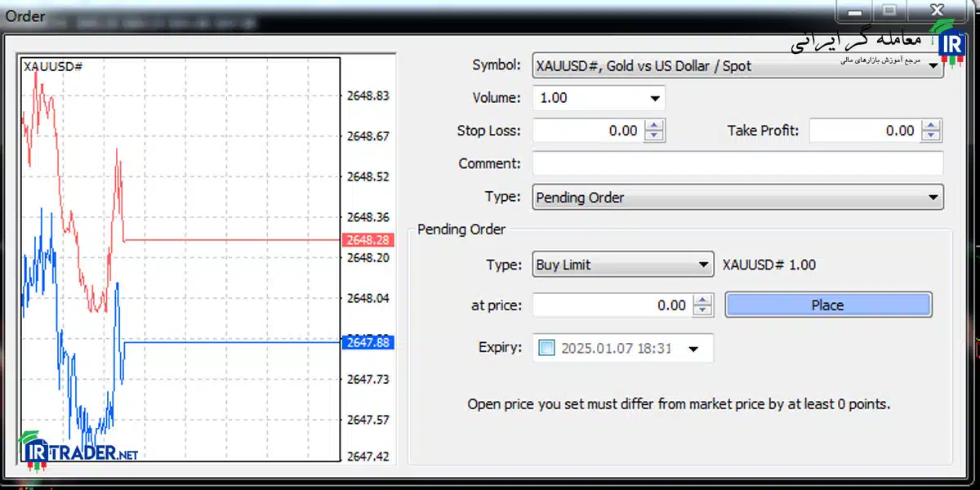The image size is (980, 490).
Task: Expand the Expiry date dropdown arrow
Action: coord(693,349)
